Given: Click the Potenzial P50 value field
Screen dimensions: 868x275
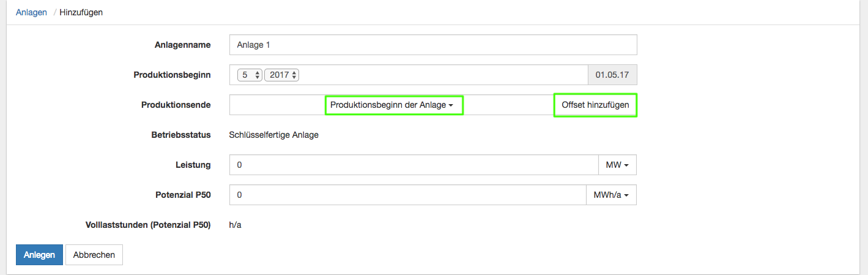Looking at the screenshot, I should [x=407, y=195].
